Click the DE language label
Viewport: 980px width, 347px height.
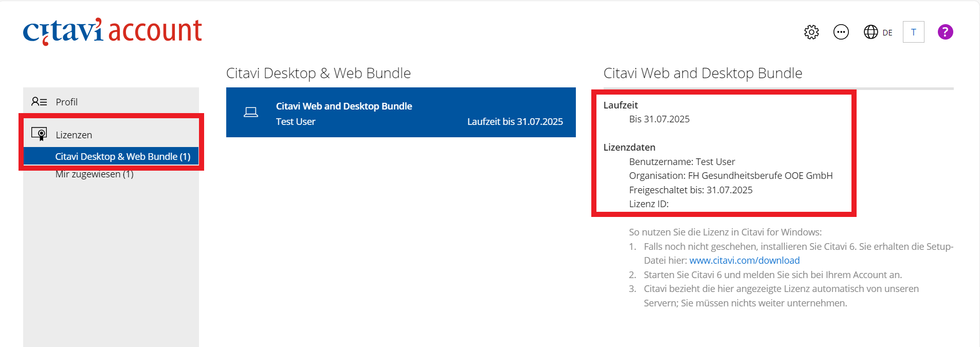[887, 33]
